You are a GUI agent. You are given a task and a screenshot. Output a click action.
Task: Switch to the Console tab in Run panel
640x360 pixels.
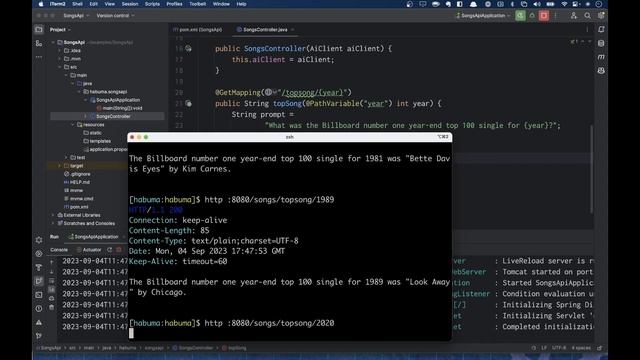point(59,249)
